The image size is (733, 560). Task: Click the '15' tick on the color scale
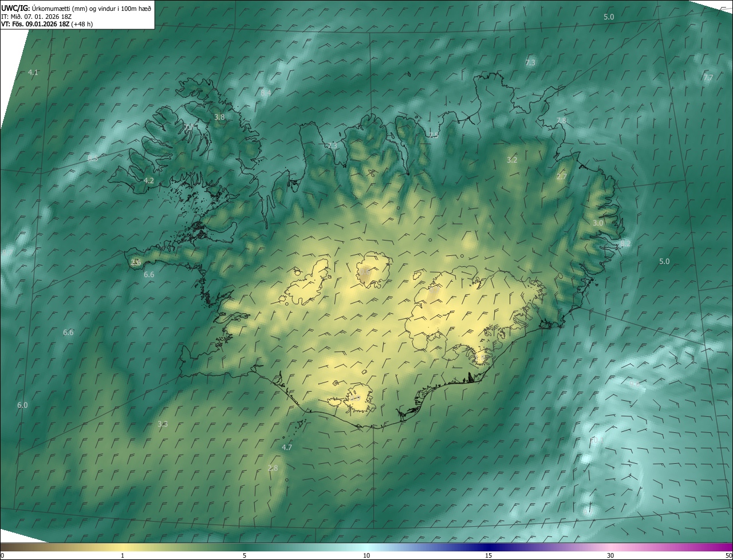point(488,555)
